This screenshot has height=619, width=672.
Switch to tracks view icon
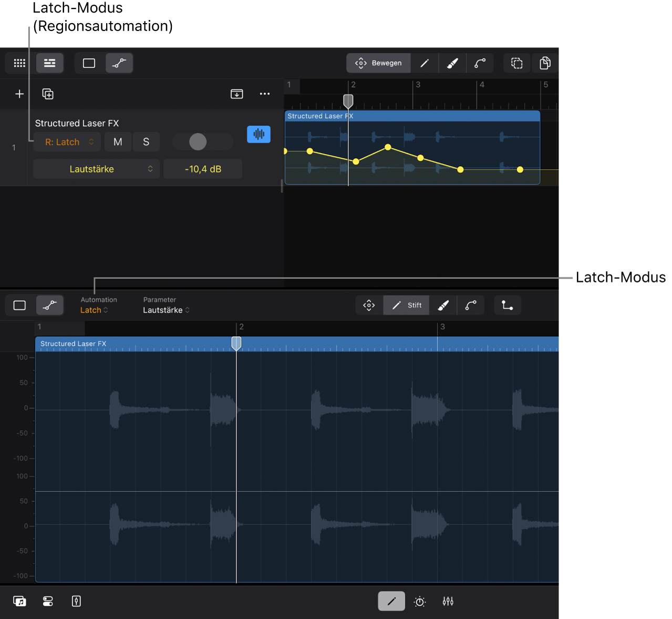coord(50,63)
